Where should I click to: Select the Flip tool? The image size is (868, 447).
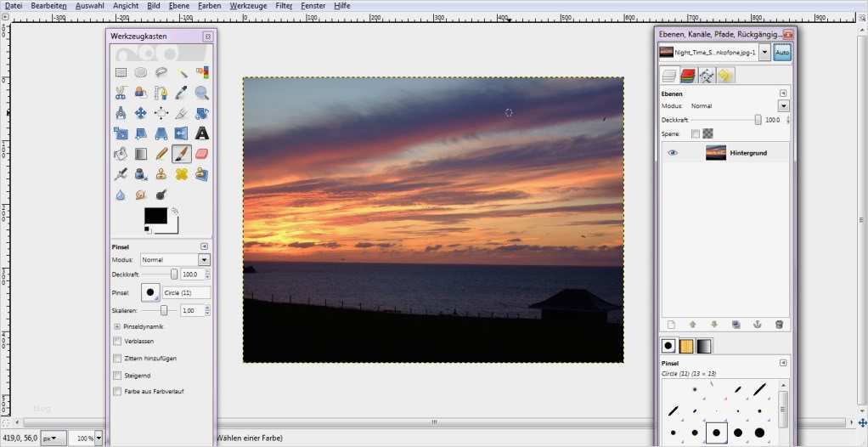pos(182,133)
